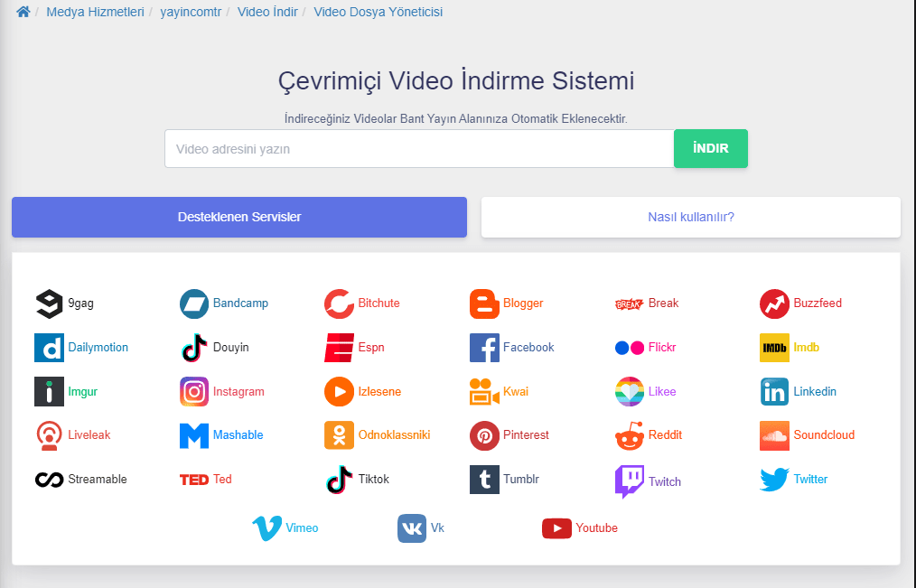Open the Twitter text link

point(810,480)
